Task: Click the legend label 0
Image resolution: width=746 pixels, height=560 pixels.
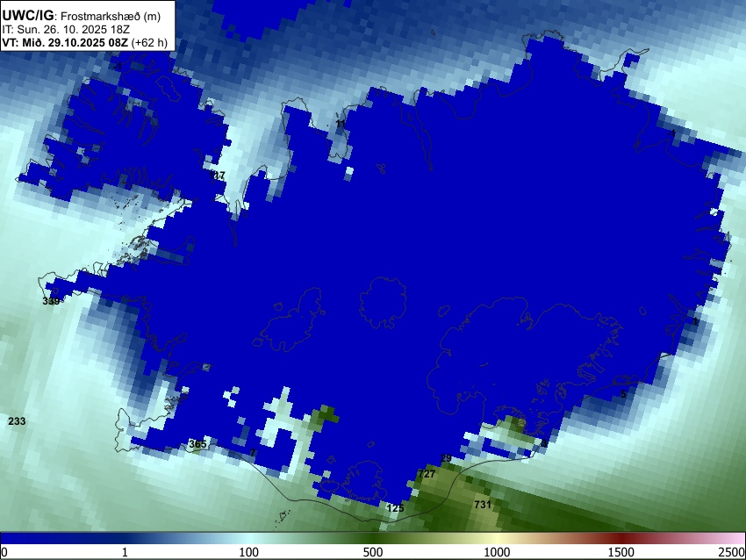Action: (4, 552)
